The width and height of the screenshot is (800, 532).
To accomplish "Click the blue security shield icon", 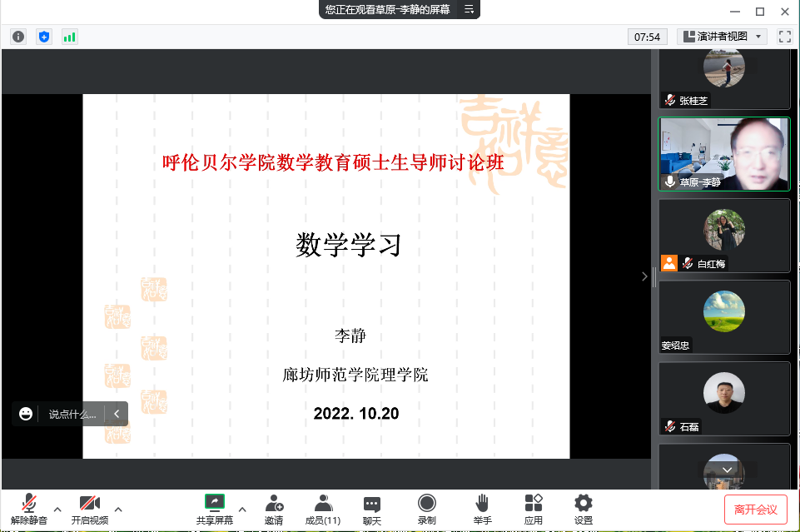I will 44,37.
